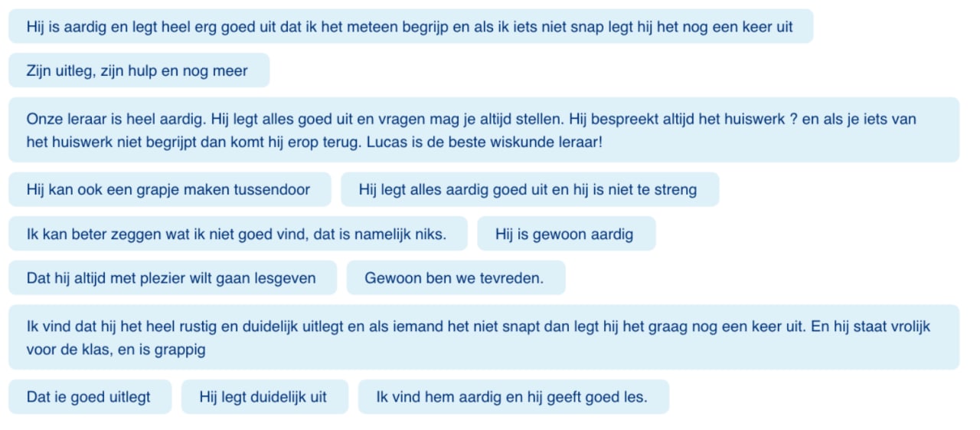The height and width of the screenshot is (430, 980).
Task: Select the comment 'Ik kan beter zeggen wat ik niet goed vind'
Action: tap(237, 234)
